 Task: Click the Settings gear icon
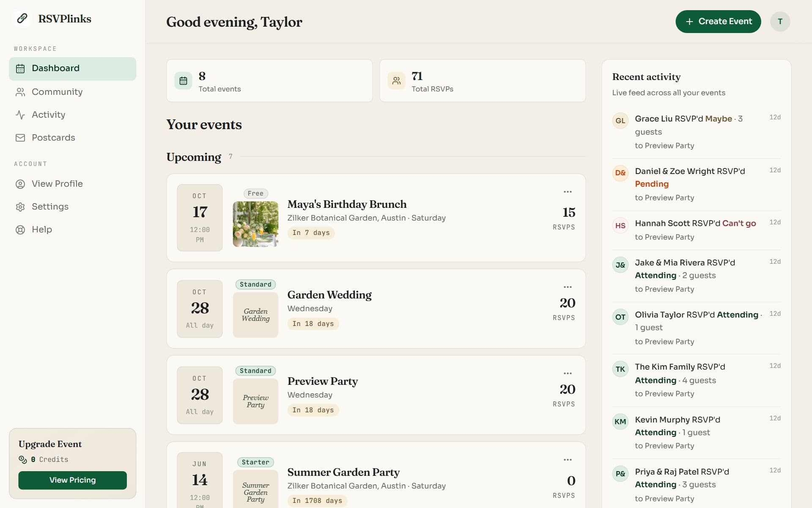click(x=20, y=207)
